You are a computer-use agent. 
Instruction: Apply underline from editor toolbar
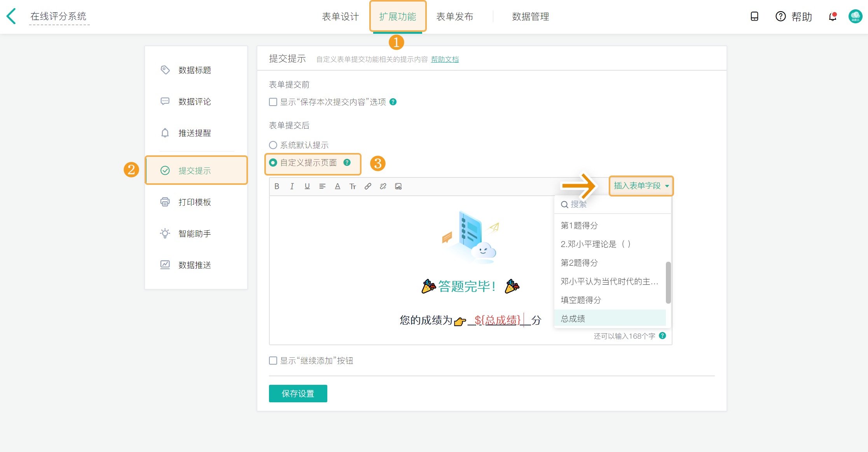click(307, 186)
